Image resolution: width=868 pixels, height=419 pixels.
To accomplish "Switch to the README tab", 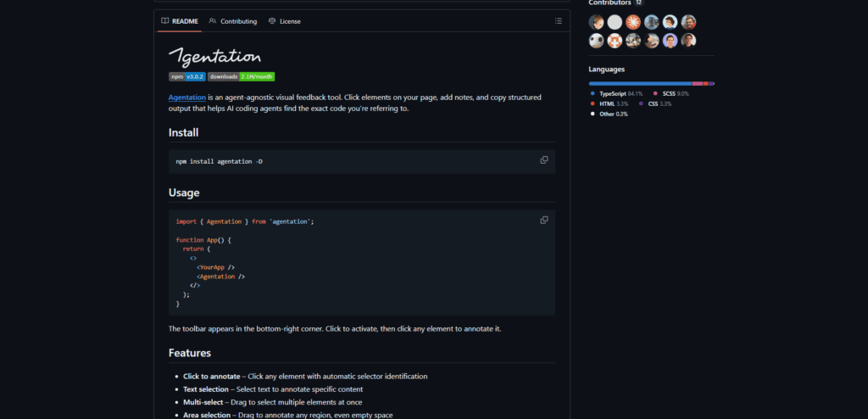I will (180, 21).
